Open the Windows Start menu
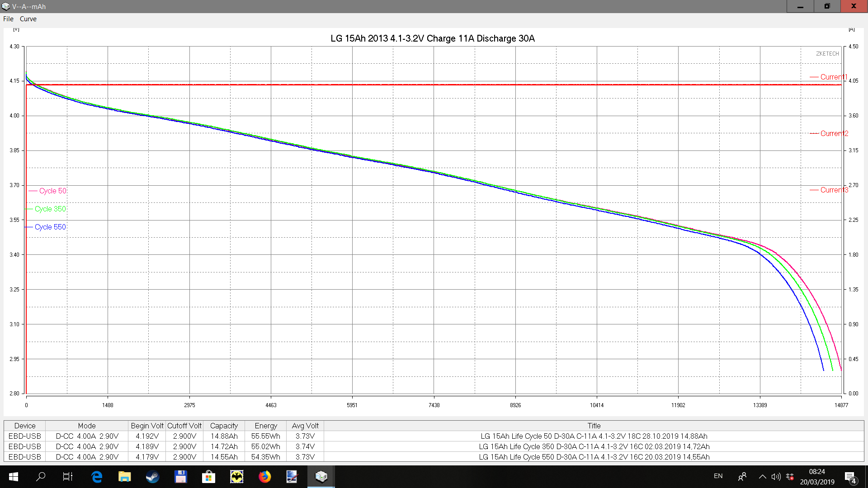This screenshot has height=488, width=868. coord(13,476)
